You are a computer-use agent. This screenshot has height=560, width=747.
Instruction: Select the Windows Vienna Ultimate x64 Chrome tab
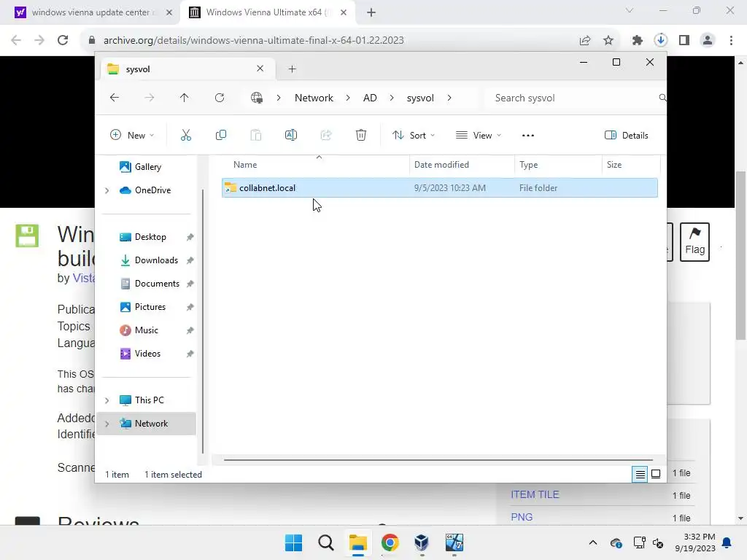point(268,12)
